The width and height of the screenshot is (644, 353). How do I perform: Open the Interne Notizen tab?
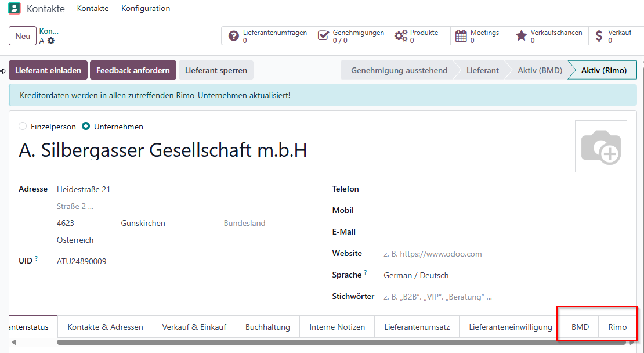pyautogui.click(x=337, y=327)
